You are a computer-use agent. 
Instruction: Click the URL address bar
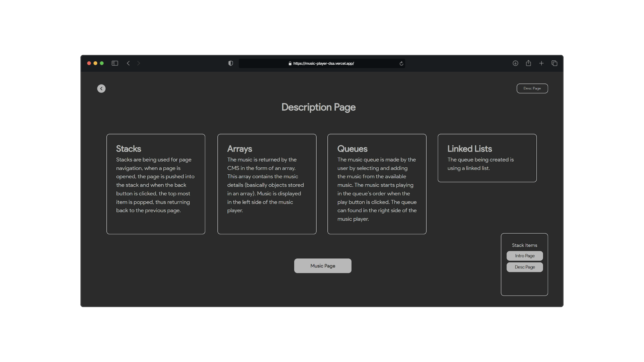[322, 63]
